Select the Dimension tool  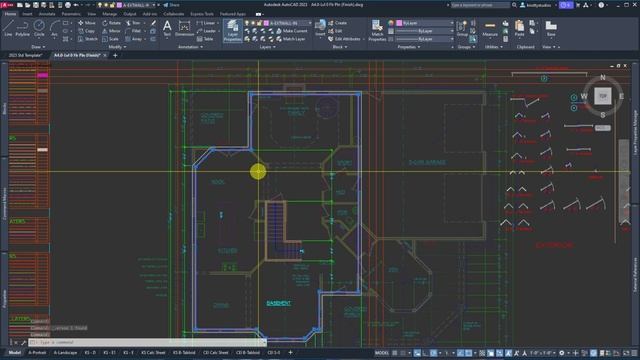184,29
